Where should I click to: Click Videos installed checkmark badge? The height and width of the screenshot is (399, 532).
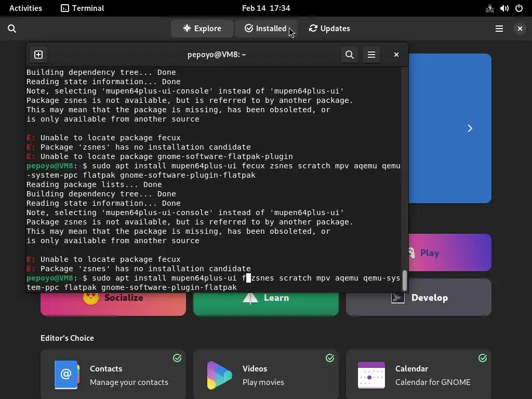pos(330,358)
